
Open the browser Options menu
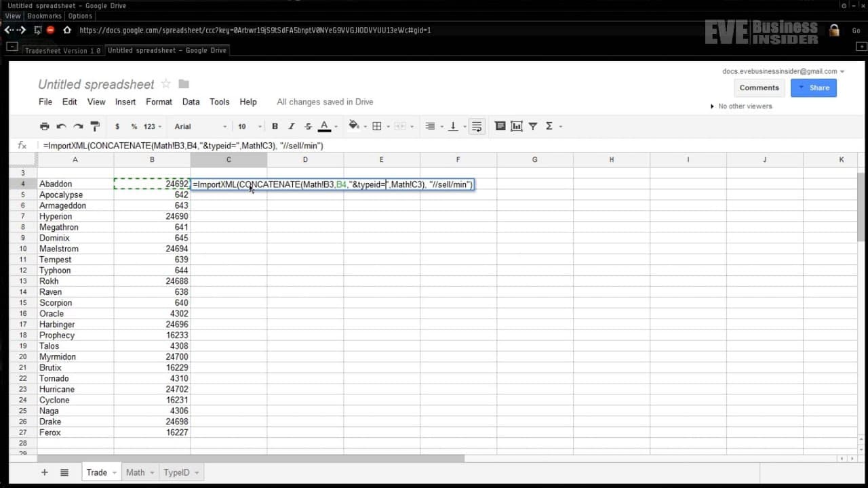pos(80,16)
